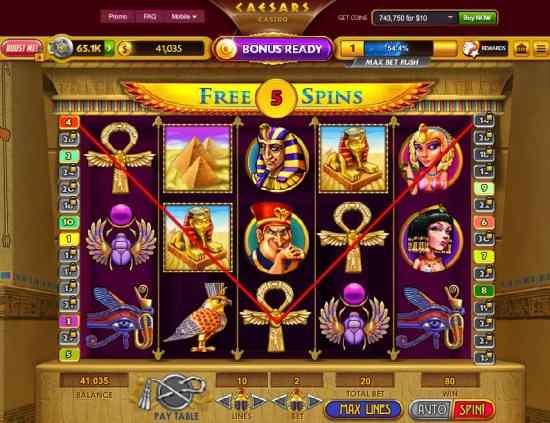Collect the Bonus Ready reward
550x423 pixels.
coord(273,49)
